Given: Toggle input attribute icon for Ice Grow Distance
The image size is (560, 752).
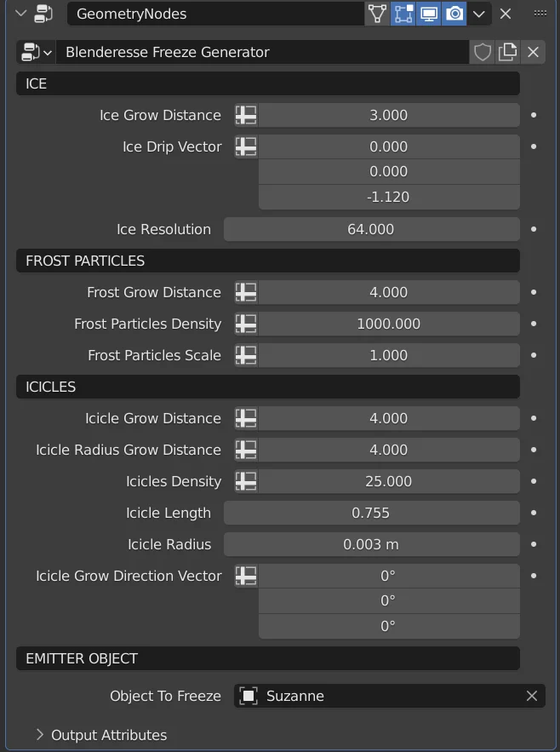Looking at the screenshot, I should 245,114.
